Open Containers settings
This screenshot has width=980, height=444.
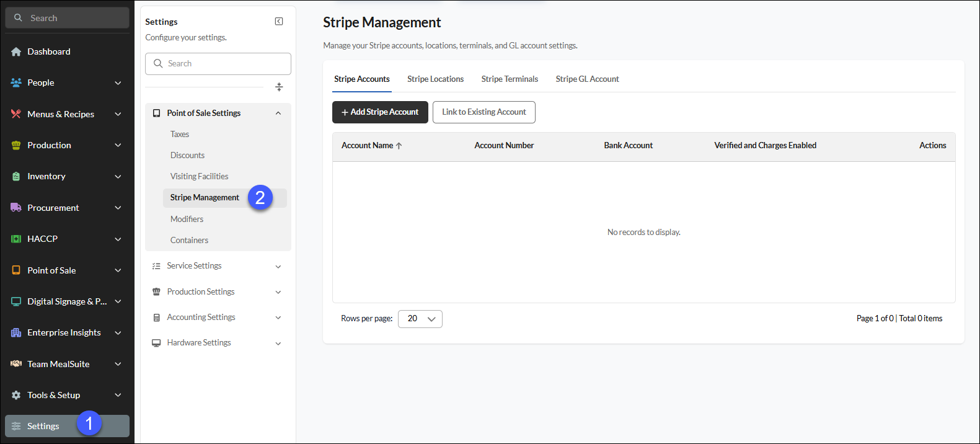[x=189, y=240]
